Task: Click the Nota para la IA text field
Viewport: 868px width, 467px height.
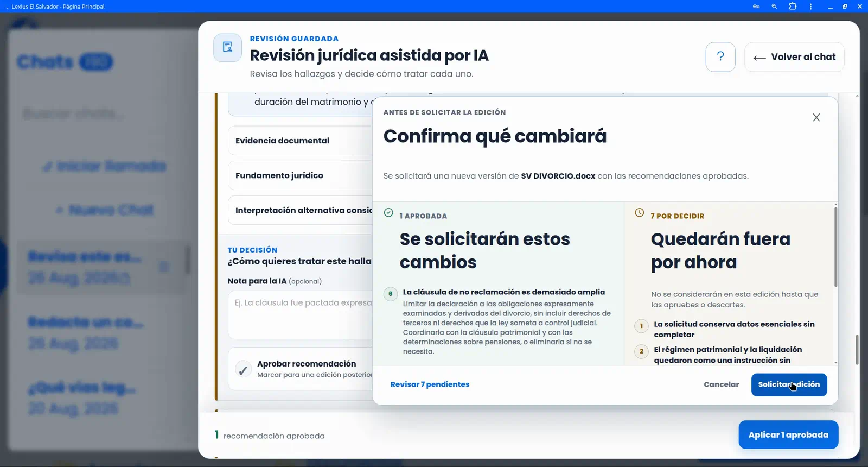Action: 300,315
